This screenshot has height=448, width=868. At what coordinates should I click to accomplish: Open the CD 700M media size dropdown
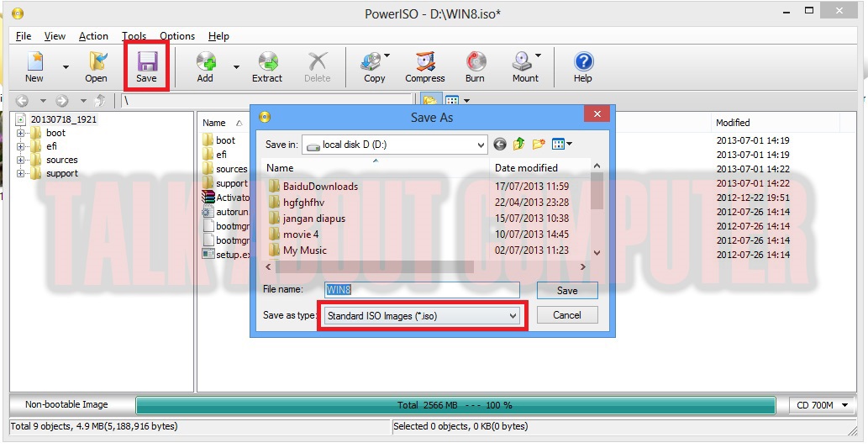(x=822, y=405)
